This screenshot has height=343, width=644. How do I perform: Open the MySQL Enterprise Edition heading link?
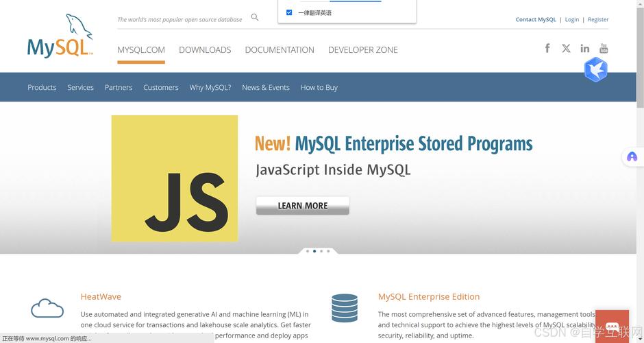[x=429, y=296]
